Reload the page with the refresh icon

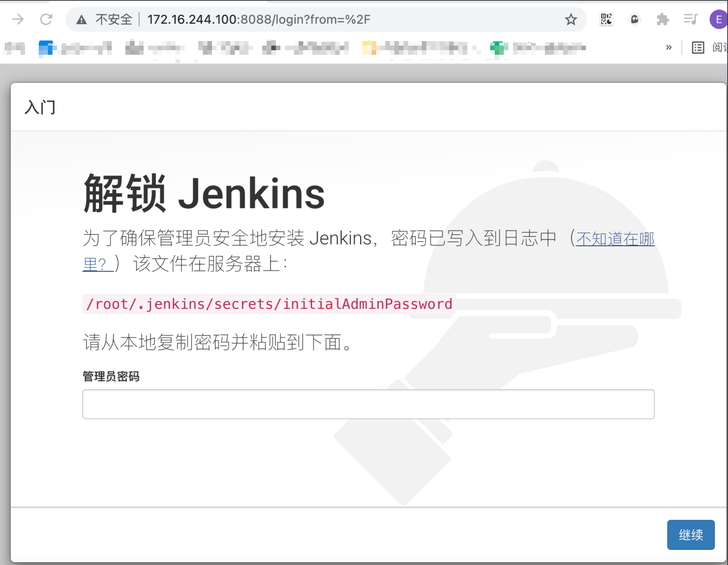pyautogui.click(x=46, y=19)
